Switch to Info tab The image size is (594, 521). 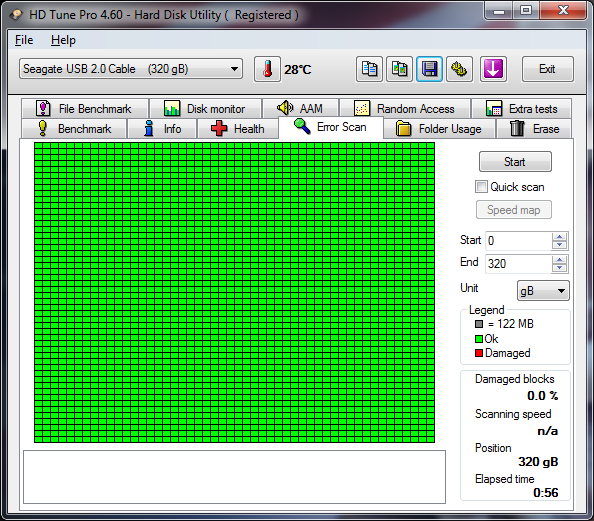click(163, 129)
